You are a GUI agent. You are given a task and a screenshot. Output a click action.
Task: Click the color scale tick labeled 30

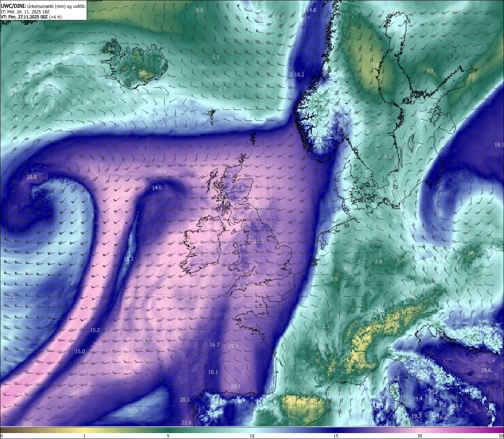coord(420,436)
